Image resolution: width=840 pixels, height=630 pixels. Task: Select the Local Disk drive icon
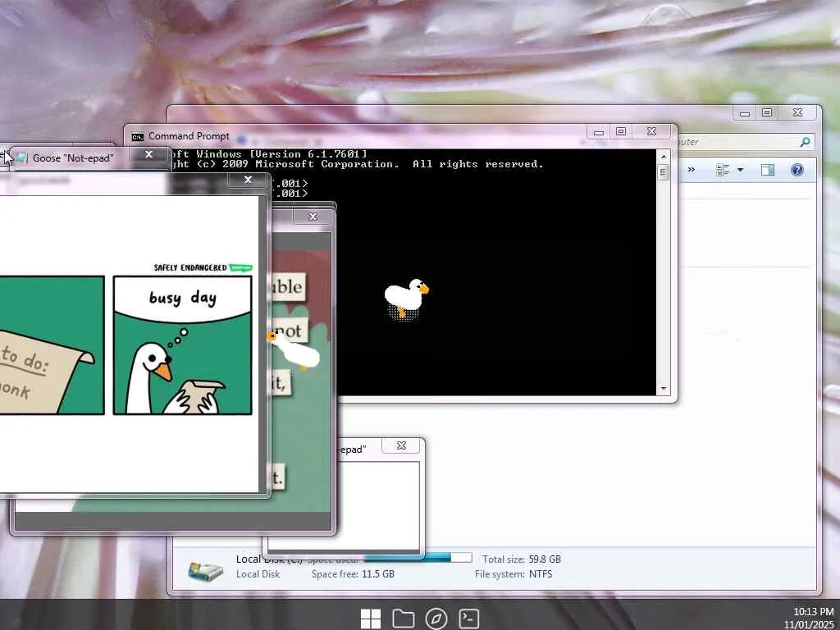point(206,571)
